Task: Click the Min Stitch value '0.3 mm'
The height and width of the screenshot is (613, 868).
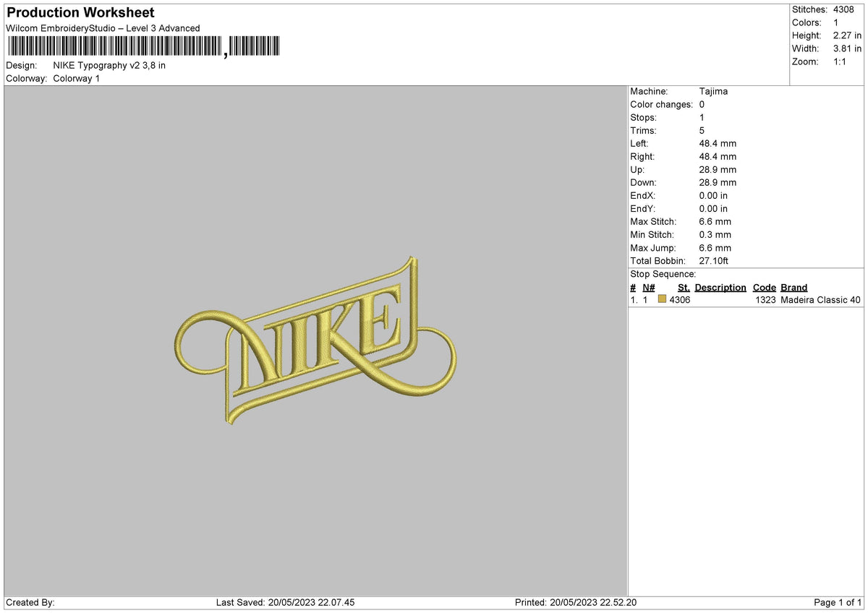Action: click(715, 234)
